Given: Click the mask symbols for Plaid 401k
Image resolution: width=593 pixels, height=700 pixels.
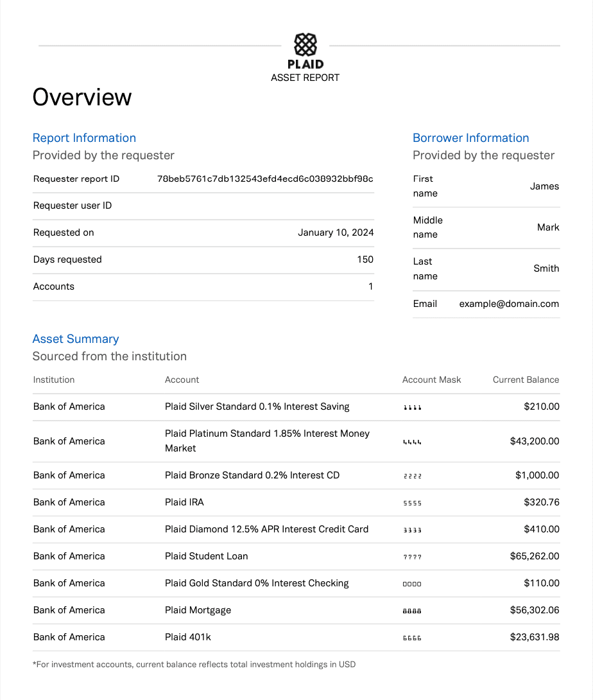Looking at the screenshot, I should pyautogui.click(x=413, y=638).
